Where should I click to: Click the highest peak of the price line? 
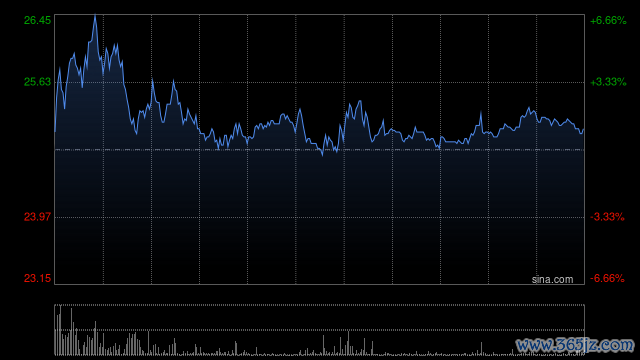coord(95,16)
